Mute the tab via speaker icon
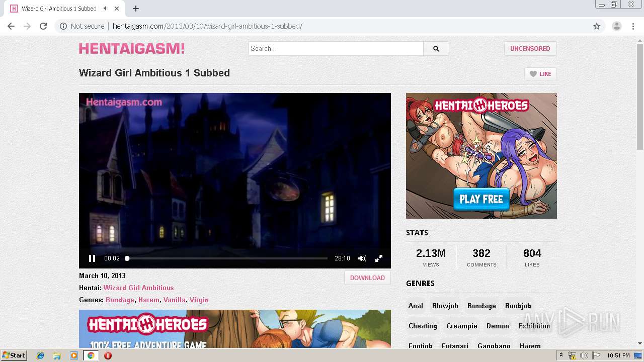This screenshot has width=644, height=362. coord(106,9)
